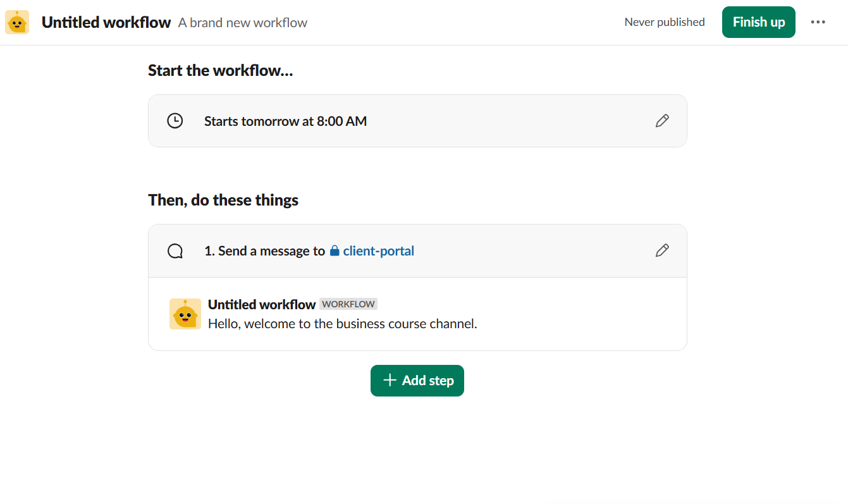Click the pencil icon on the message step
The image size is (848, 504).
coord(662,250)
